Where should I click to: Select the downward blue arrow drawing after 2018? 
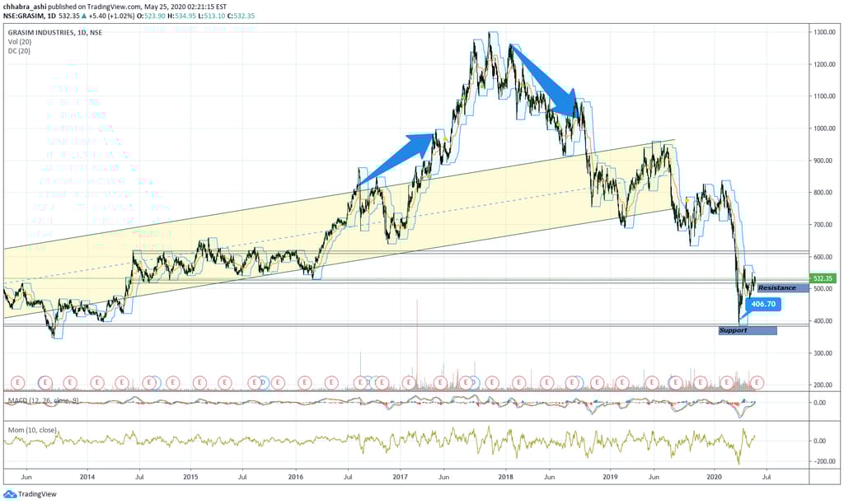pos(545,82)
